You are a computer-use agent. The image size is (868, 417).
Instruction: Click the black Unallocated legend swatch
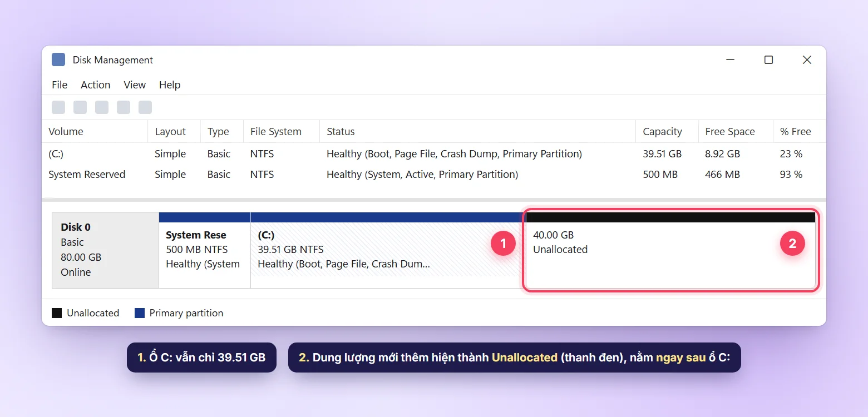[x=57, y=313]
